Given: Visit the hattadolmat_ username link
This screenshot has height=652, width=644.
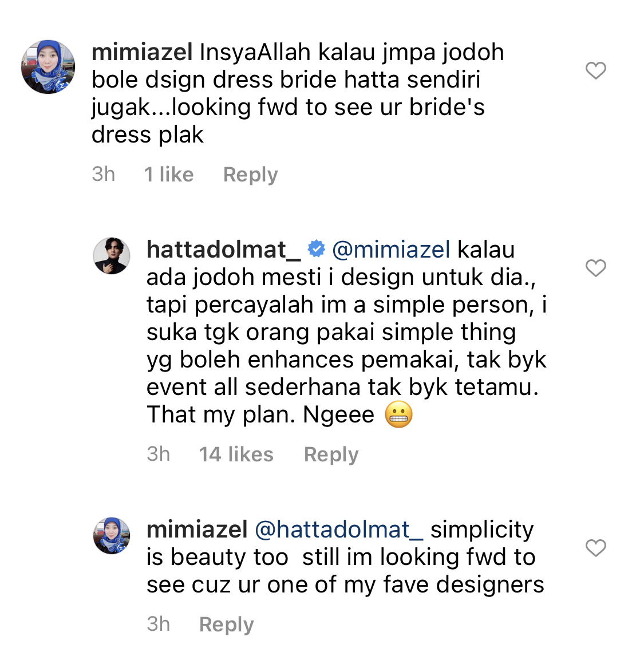Looking at the screenshot, I should coord(223,250).
